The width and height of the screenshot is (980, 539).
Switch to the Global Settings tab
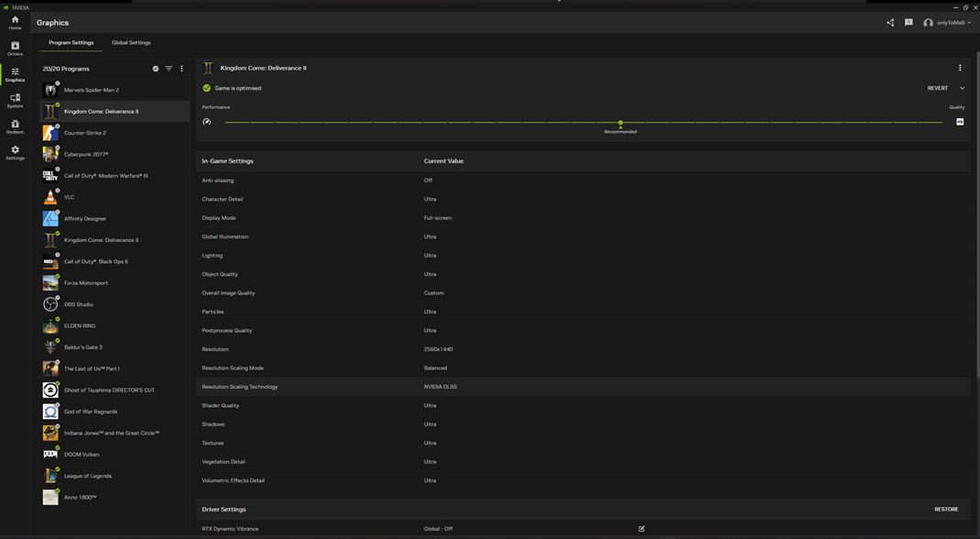(131, 42)
